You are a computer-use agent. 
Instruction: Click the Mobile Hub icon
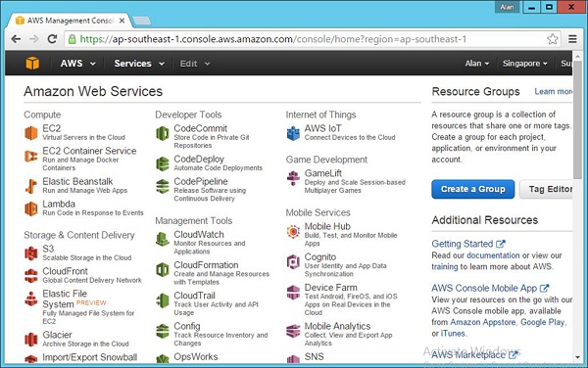click(x=293, y=231)
